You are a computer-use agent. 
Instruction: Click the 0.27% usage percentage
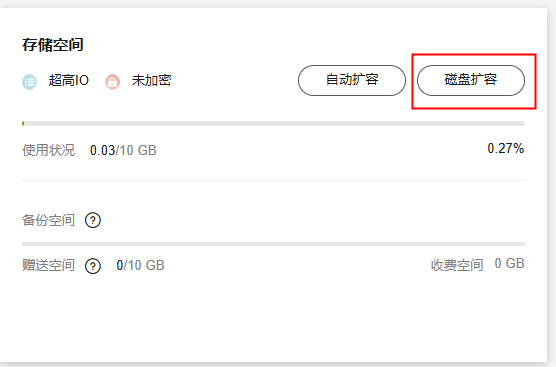coord(506,148)
